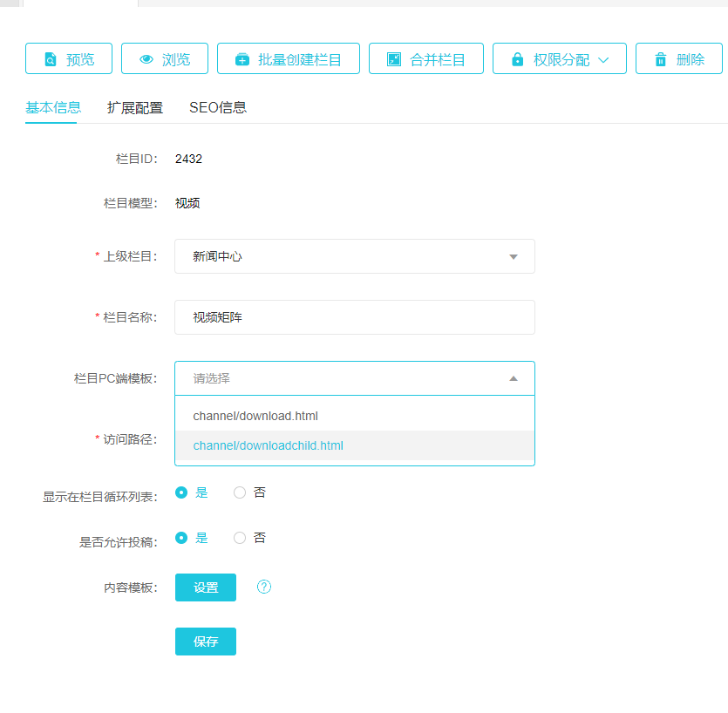
Task: Click the help question mark icon beside 设置
Action: coord(264,587)
